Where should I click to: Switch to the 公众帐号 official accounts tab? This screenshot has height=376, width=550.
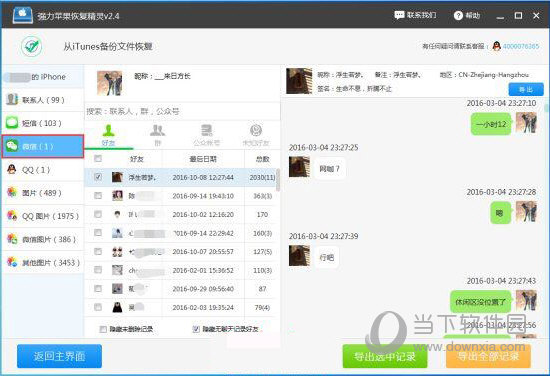pyautogui.click(x=207, y=135)
